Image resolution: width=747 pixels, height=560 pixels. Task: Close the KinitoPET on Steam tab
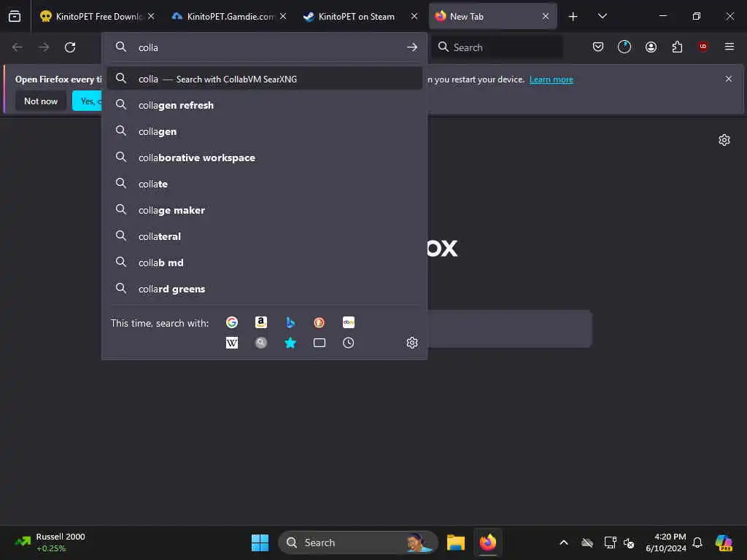click(414, 16)
